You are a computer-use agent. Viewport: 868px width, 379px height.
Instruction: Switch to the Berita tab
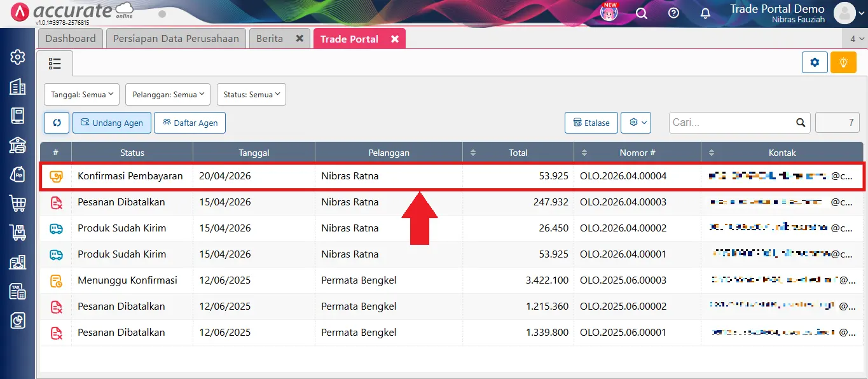click(270, 38)
